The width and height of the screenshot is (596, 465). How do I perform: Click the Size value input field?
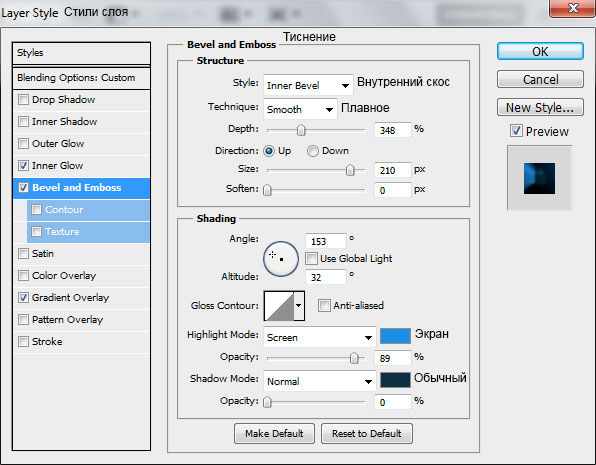click(x=393, y=170)
